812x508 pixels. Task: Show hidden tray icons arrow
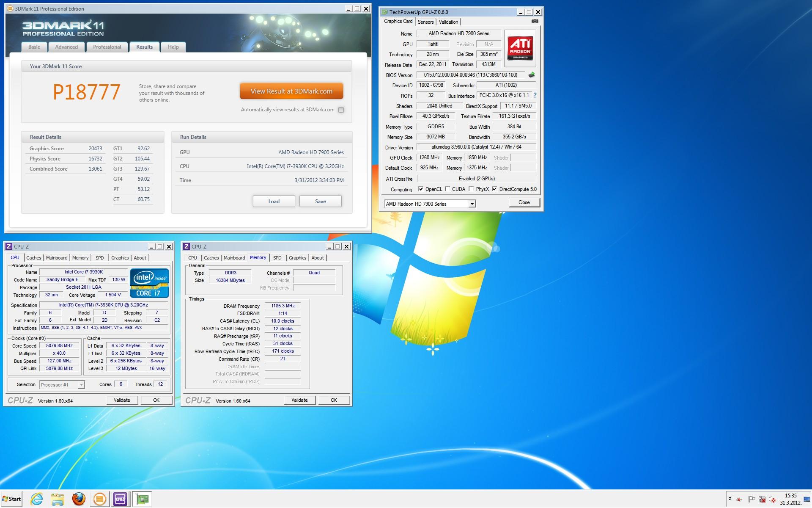tap(730, 499)
